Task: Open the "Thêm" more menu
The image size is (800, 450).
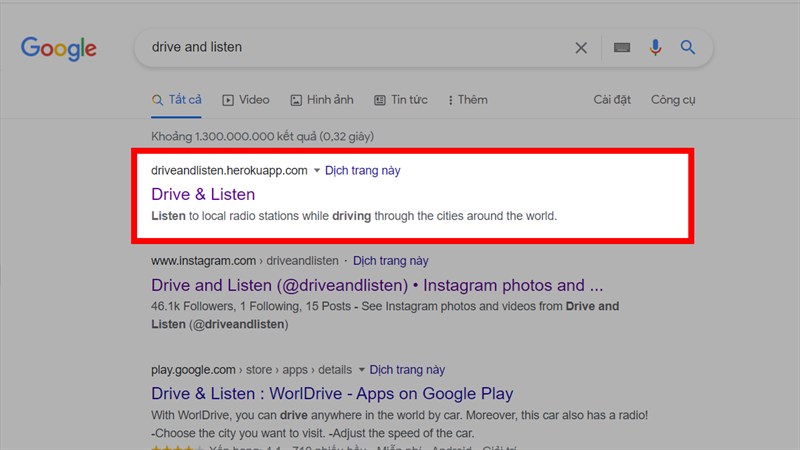Action: click(x=468, y=100)
